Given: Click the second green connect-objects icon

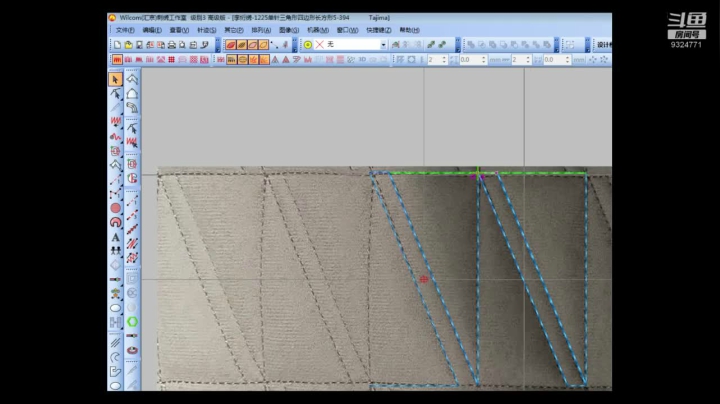Looking at the screenshot, I should [x=442, y=45].
